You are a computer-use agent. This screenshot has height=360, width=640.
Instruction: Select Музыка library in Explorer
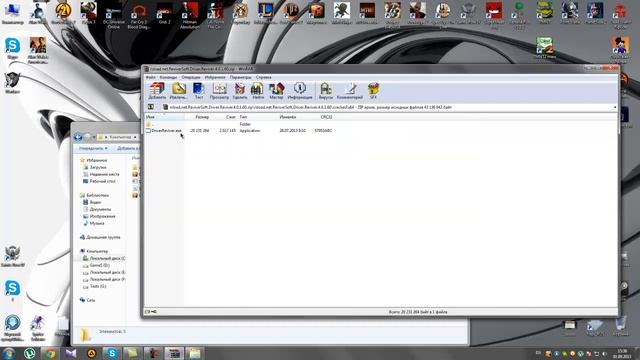pos(94,224)
